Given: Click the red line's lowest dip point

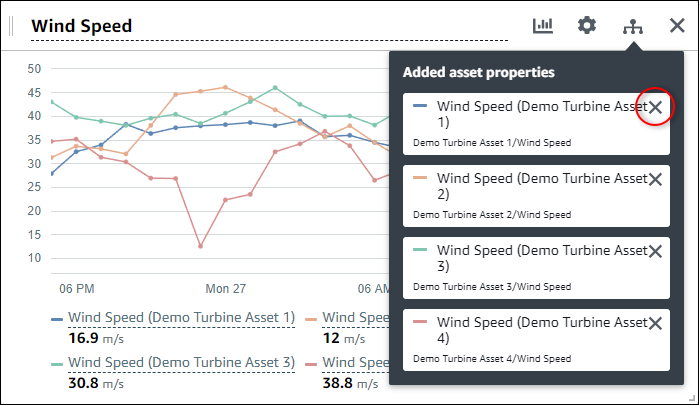Looking at the screenshot, I should click(201, 246).
